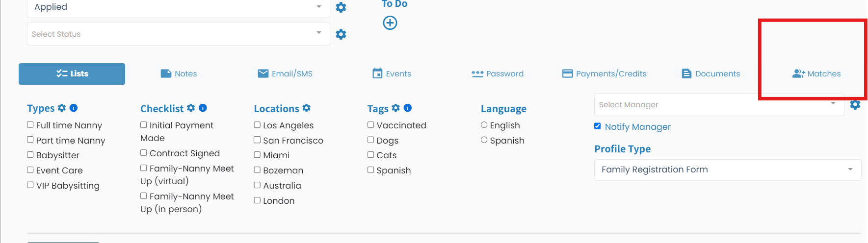
Task: Open the Locations gear settings icon
Action: pos(307,108)
